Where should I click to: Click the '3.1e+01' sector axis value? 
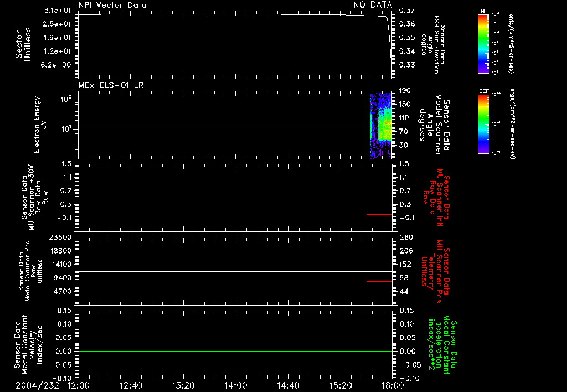pos(58,11)
